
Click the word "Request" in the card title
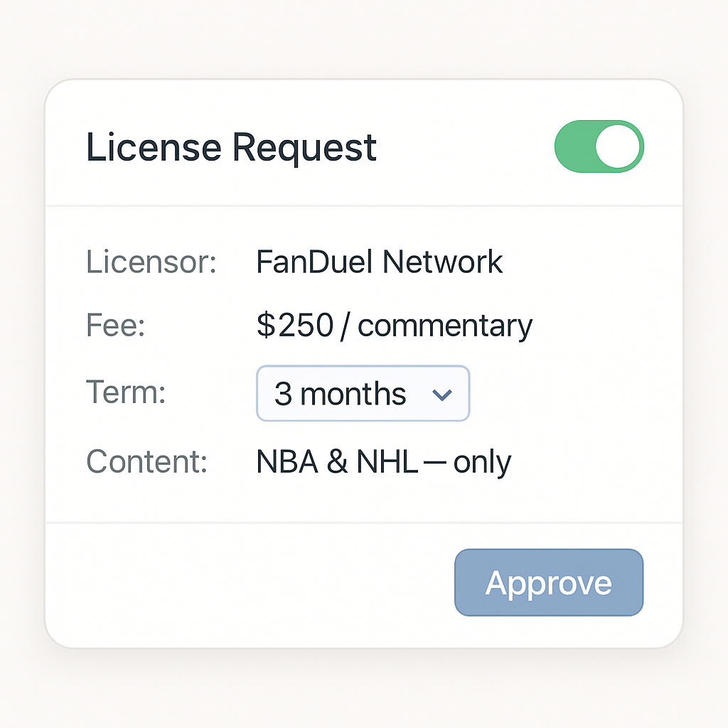pos(304,148)
